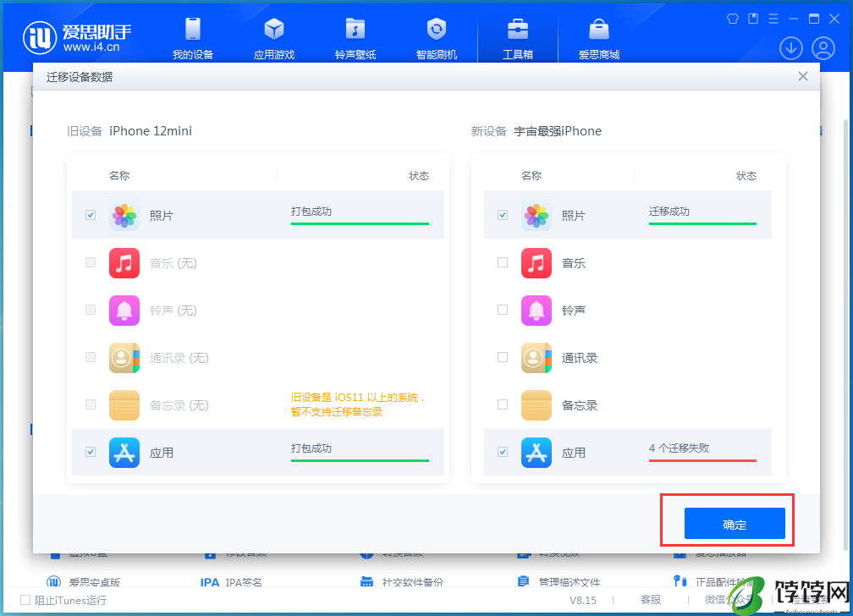Click Notes icon in new device list
Viewport: 853px width, 616px height.
pos(537,404)
